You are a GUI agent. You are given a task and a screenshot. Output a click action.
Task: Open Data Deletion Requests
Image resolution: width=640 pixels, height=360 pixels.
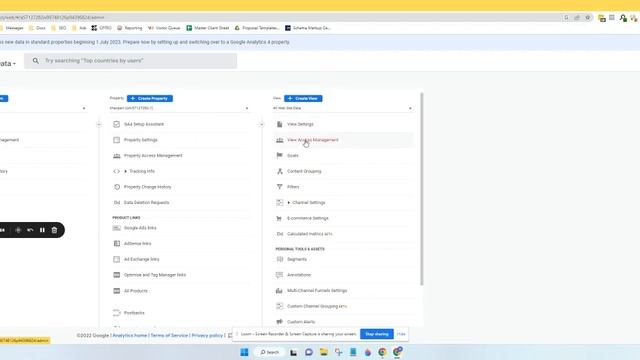coord(146,202)
